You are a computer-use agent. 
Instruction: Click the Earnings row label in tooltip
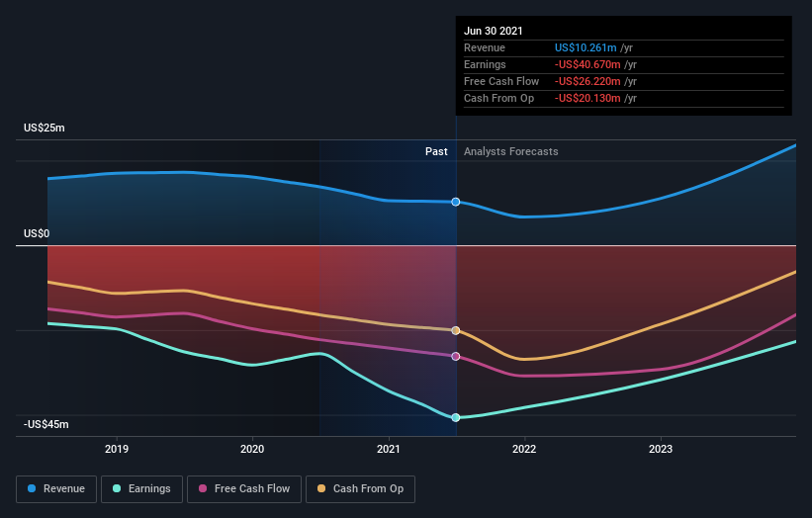(485, 64)
